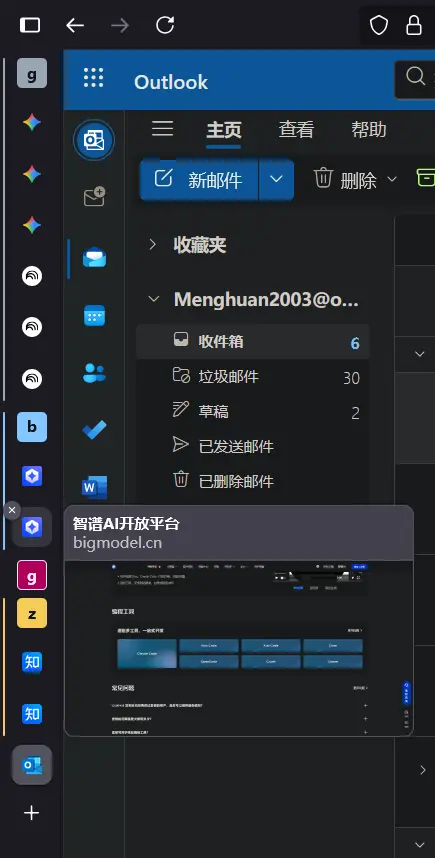435x858 pixels.
Task: Select the Outlook tab in the vertical tab strip
Action: point(32,765)
